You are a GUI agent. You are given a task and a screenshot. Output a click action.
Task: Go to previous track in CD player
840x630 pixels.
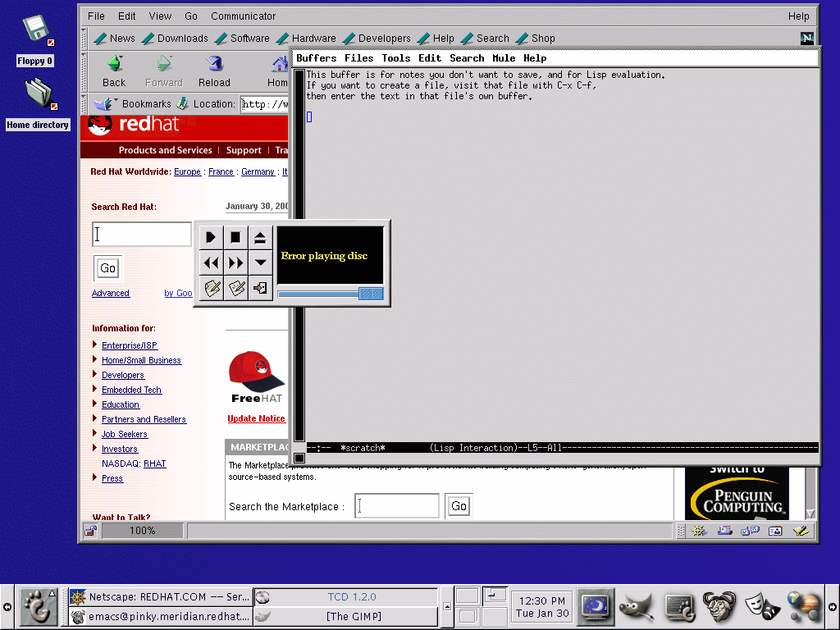[x=211, y=263]
